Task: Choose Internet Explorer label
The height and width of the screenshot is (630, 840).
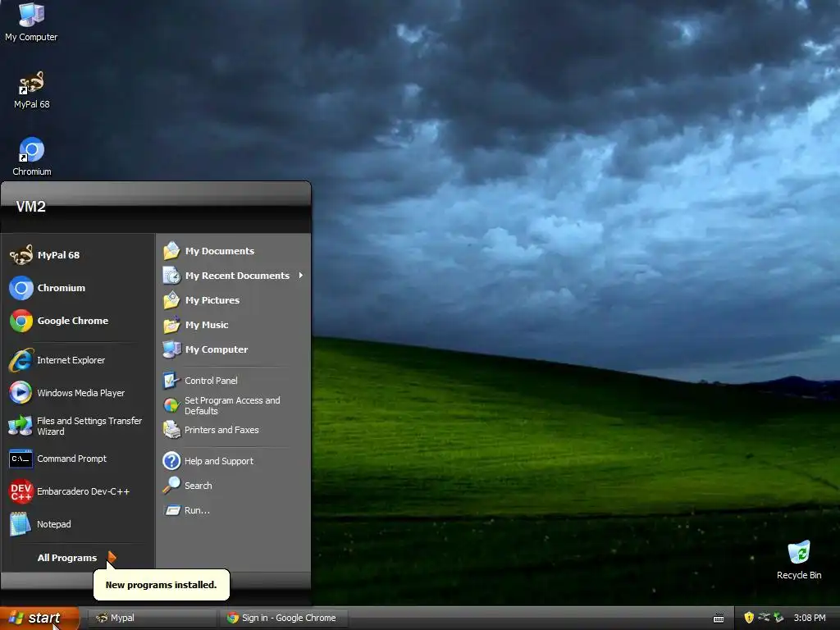Action: pos(71,360)
